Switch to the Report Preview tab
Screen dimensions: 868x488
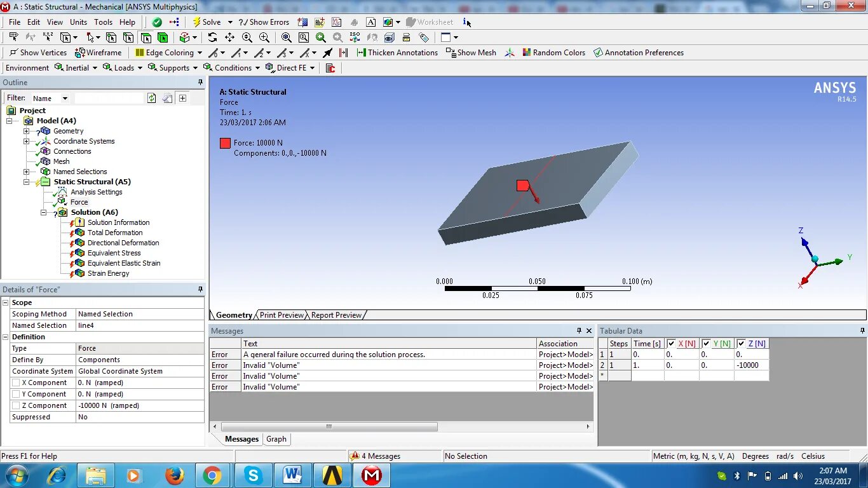click(336, 315)
